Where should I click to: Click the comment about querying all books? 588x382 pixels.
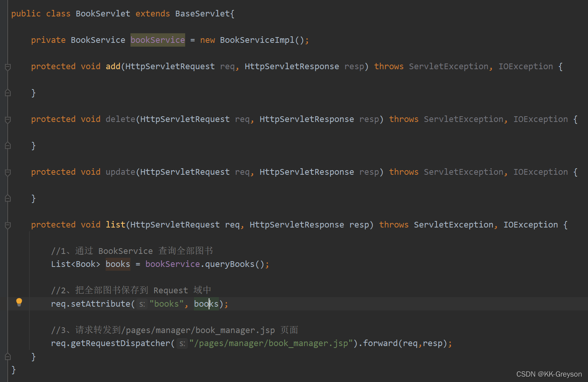tap(132, 251)
